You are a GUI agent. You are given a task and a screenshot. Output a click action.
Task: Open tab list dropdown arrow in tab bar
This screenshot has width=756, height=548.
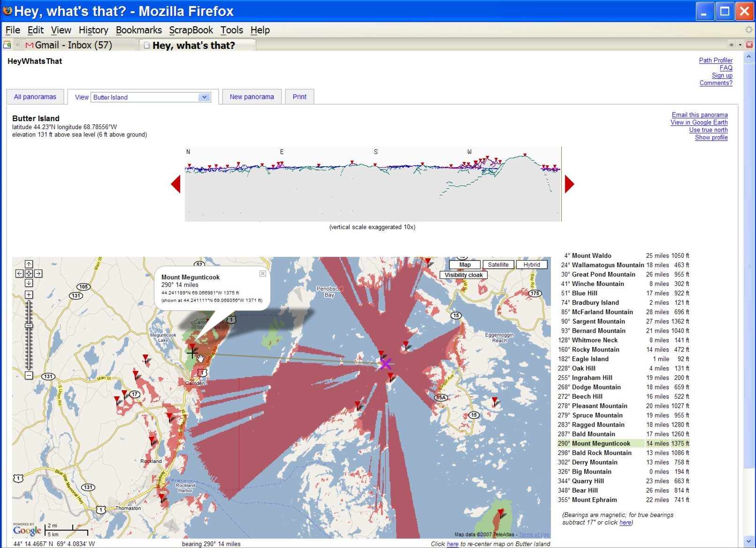740,45
